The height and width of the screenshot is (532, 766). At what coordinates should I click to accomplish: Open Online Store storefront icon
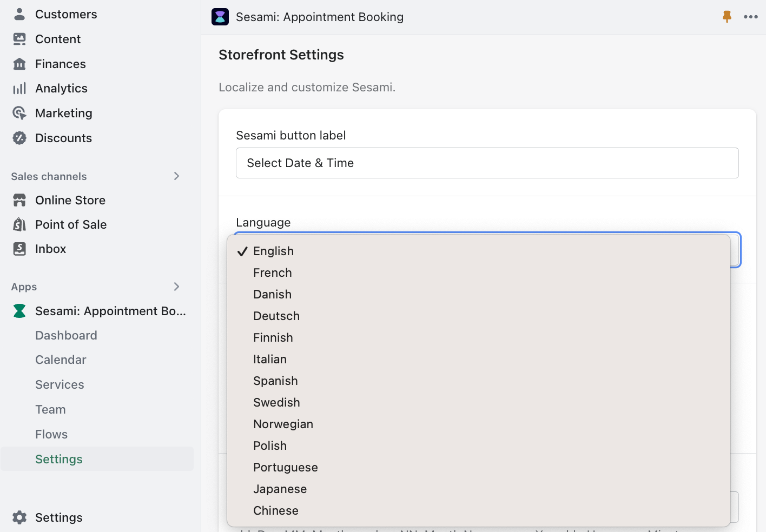[19, 200]
